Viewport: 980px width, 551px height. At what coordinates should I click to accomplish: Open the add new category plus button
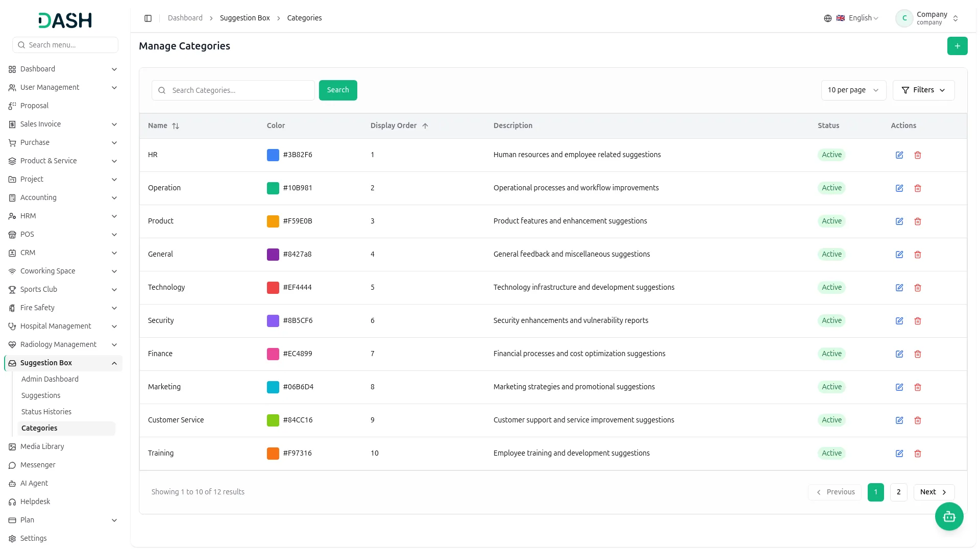pos(957,46)
